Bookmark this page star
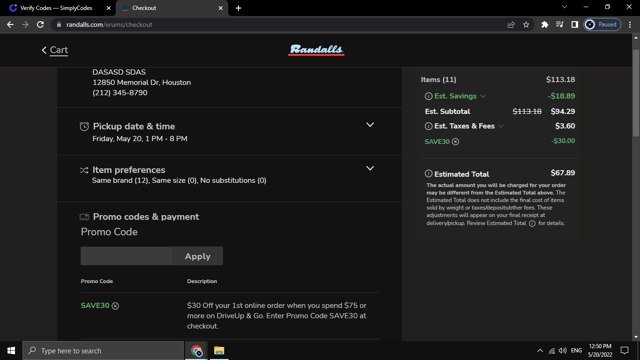This screenshot has width=640, height=360. coord(526,25)
